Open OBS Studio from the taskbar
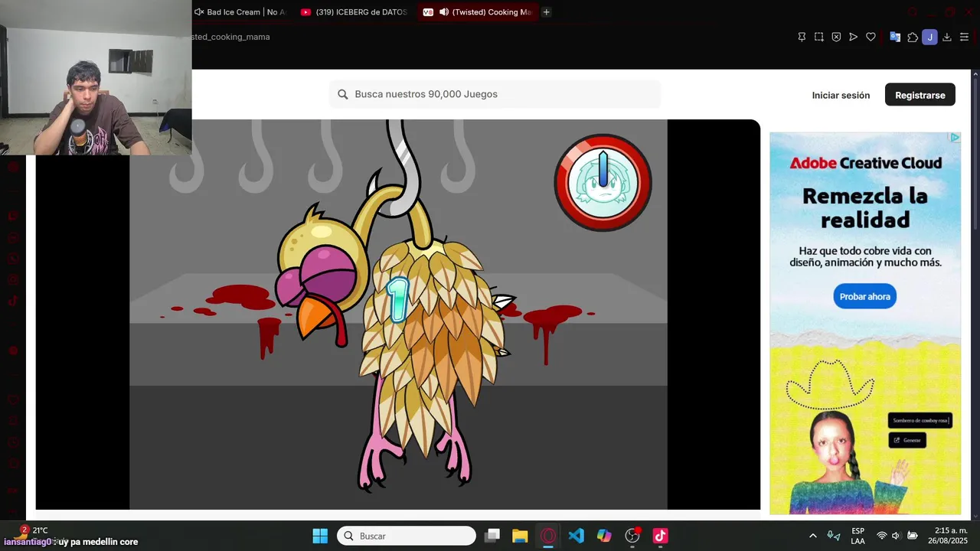Viewport: 980px width, 551px height. coord(632,536)
